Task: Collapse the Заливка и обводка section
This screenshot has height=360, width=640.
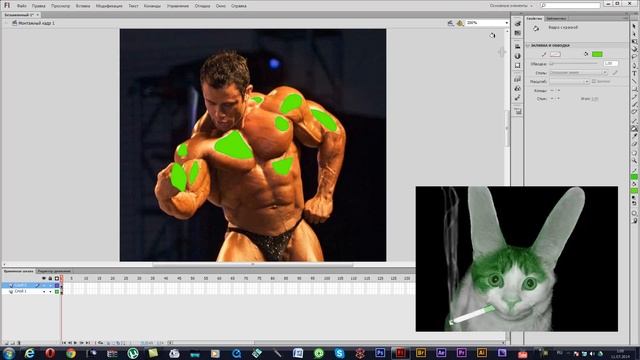Action: tap(528, 45)
